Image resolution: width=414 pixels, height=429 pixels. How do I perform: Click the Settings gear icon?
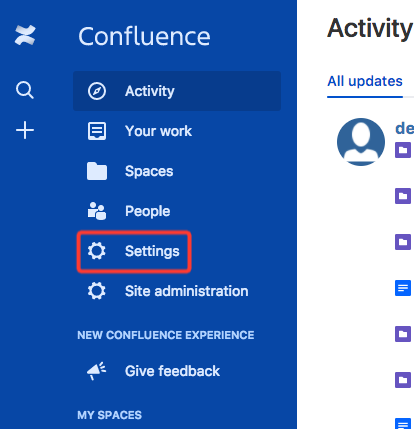click(97, 251)
